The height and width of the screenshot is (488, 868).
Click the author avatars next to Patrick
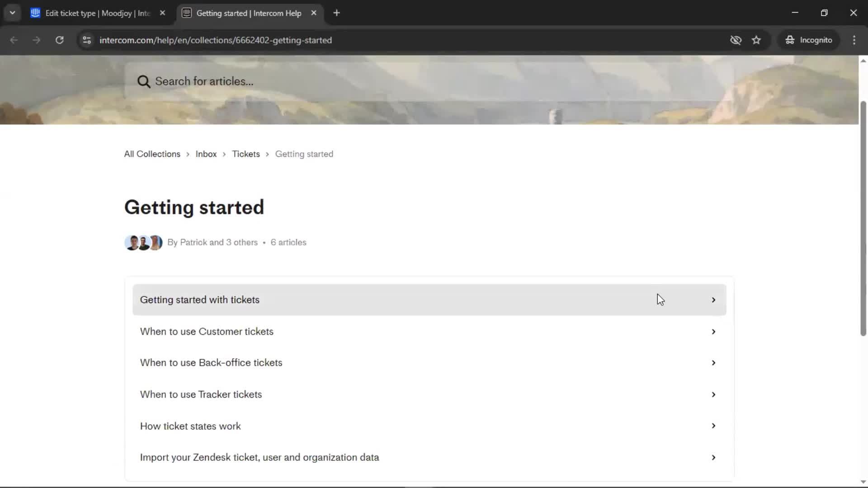pyautogui.click(x=143, y=243)
